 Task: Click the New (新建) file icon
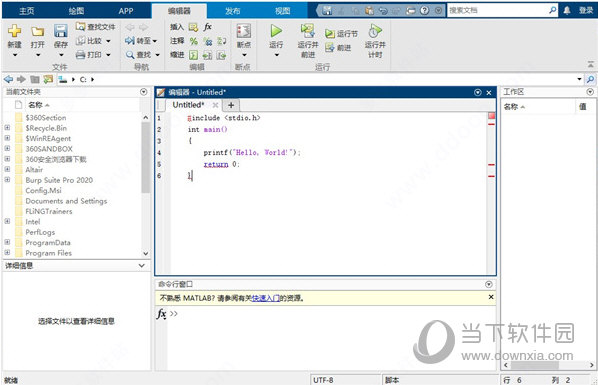coord(14,31)
